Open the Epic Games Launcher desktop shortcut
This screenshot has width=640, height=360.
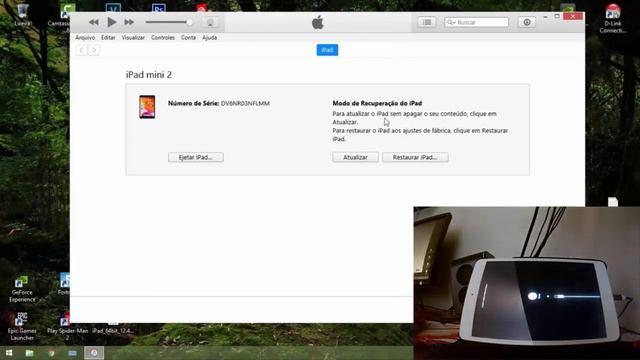[x=22, y=326]
